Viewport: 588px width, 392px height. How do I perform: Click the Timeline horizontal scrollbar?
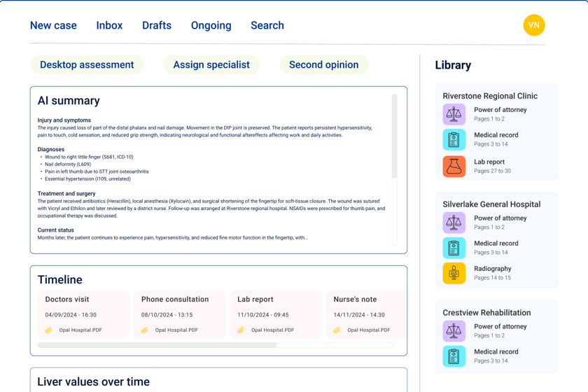click(157, 345)
